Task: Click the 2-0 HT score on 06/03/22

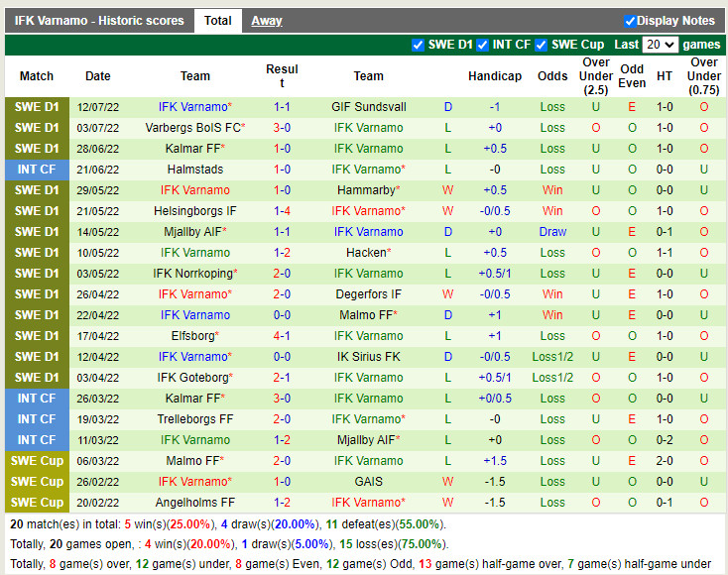Action: pyautogui.click(x=665, y=461)
